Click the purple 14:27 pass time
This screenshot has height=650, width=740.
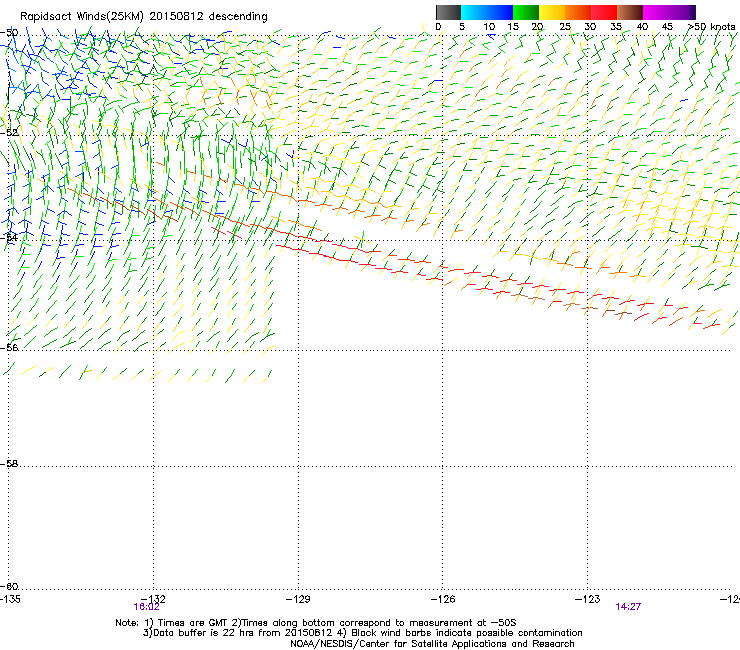(628, 607)
